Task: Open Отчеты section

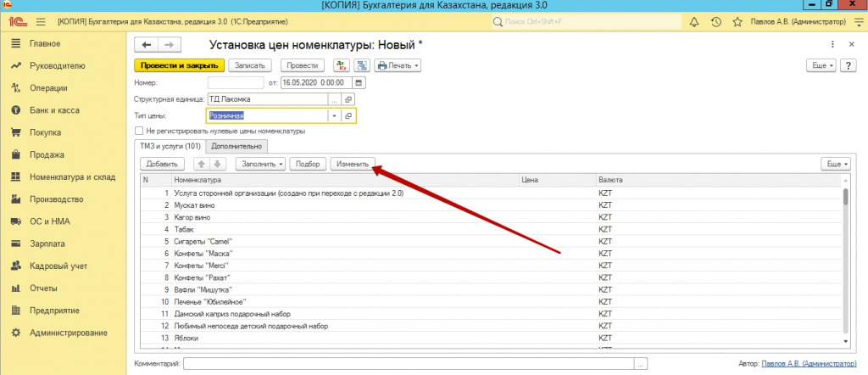Action: click(x=44, y=288)
